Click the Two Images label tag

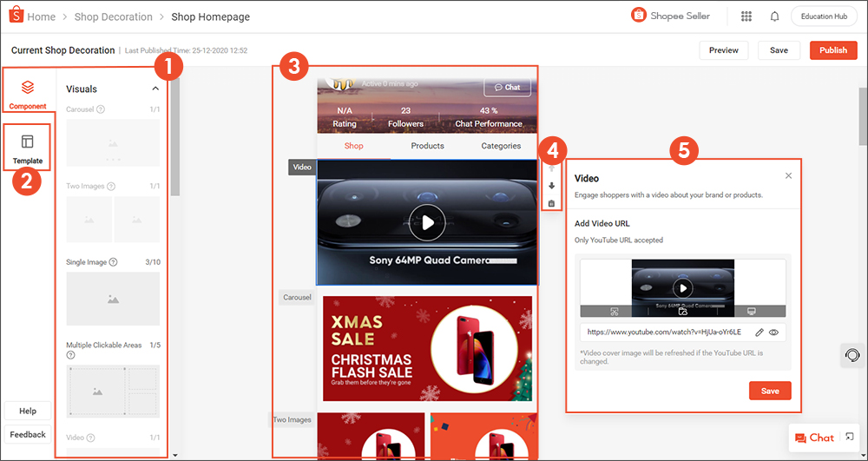(293, 419)
